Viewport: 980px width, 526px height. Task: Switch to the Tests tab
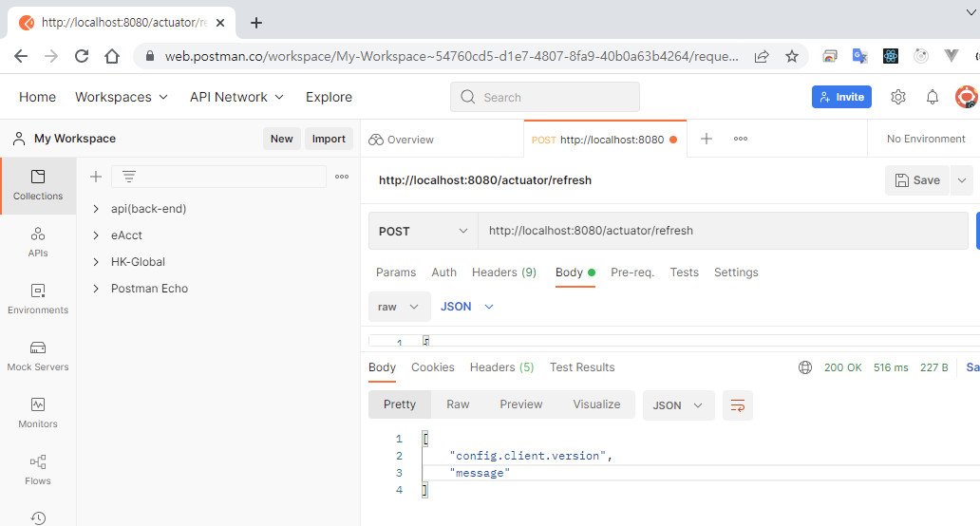685,272
